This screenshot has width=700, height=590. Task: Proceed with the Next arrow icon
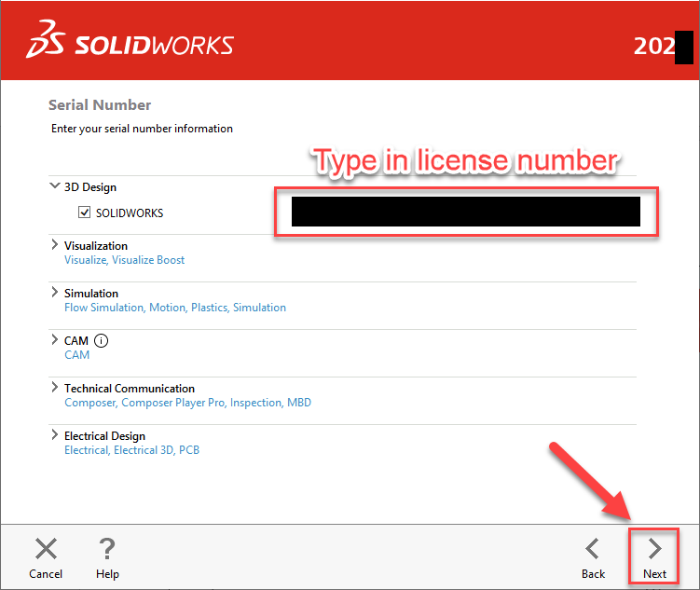pos(654,548)
